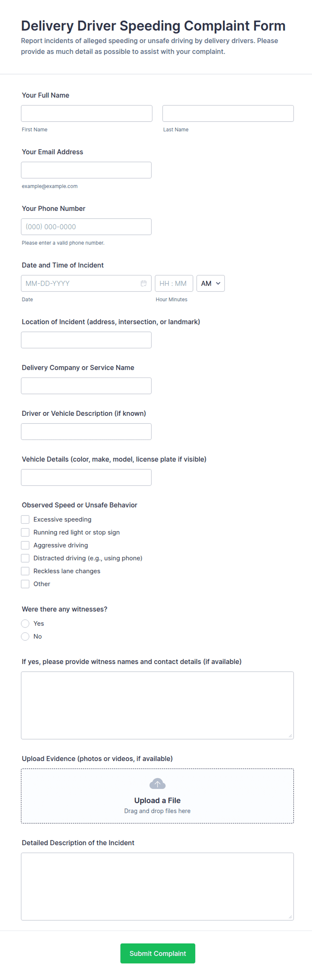This screenshot has width=312, height=980.
Task: Click the HH : MM time field
Action: pos(174,283)
